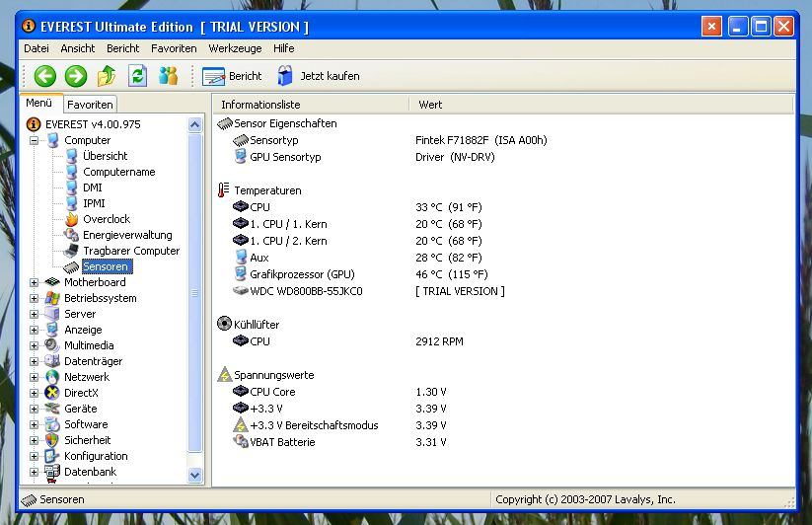The image size is (812, 525).
Task: Expand the Geräte node
Action: pos(35,409)
